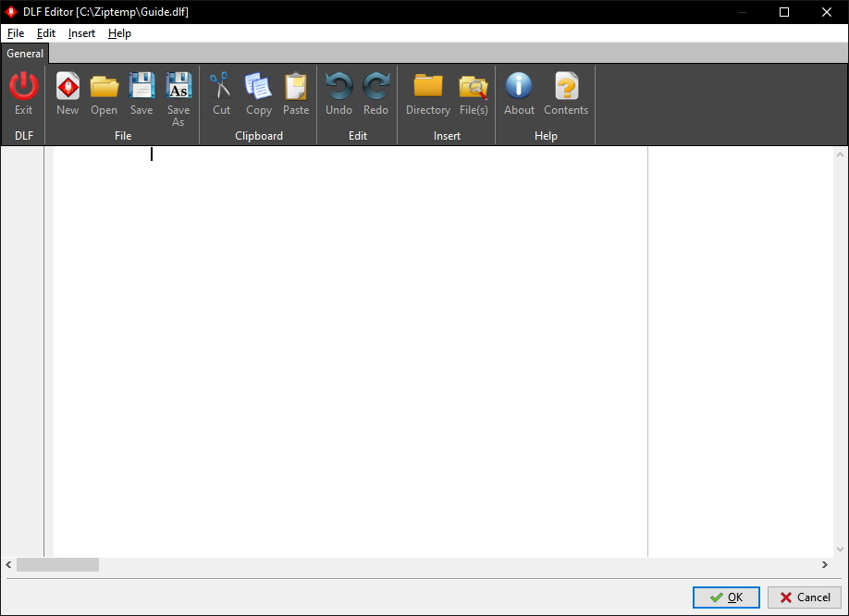The width and height of the screenshot is (849, 616).
Task: Open the About info icon
Action: coord(519,86)
